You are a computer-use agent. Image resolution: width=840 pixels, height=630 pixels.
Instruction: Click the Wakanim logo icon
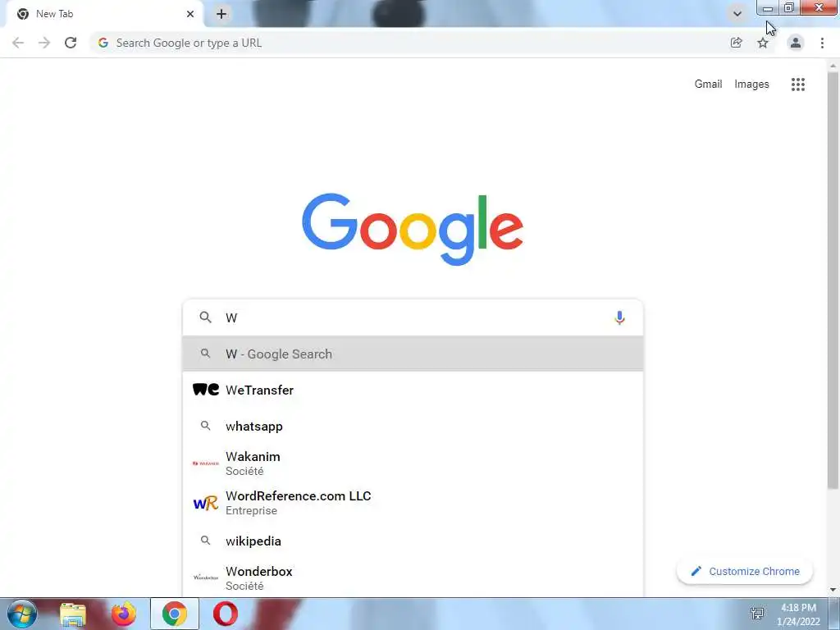click(x=206, y=463)
